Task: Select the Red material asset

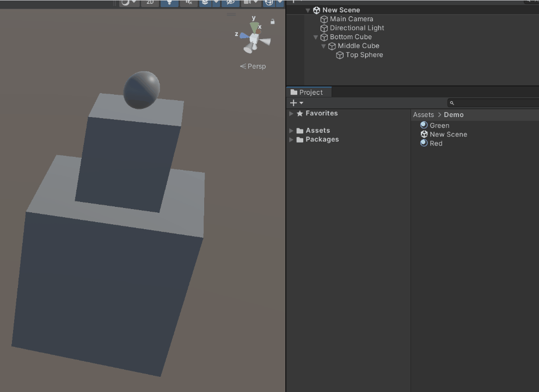Action: tap(436, 143)
